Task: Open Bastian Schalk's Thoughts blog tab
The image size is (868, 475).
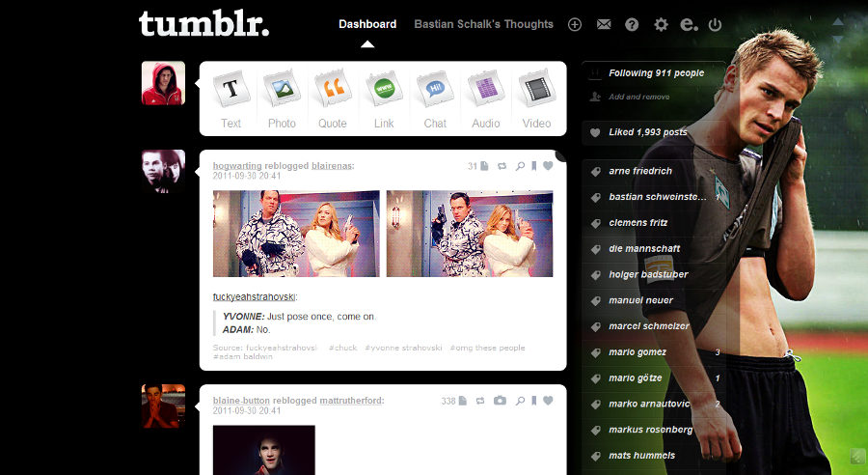Action: point(484,24)
